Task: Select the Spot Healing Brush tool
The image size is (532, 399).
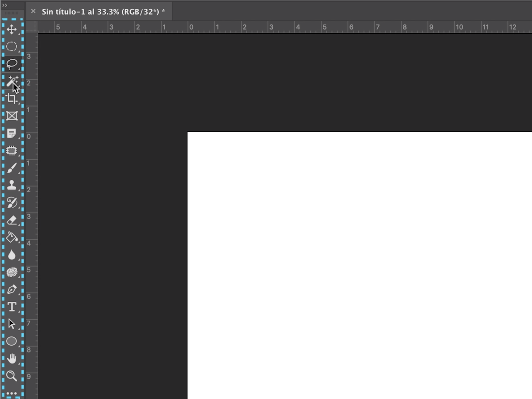Action: [x=11, y=151]
